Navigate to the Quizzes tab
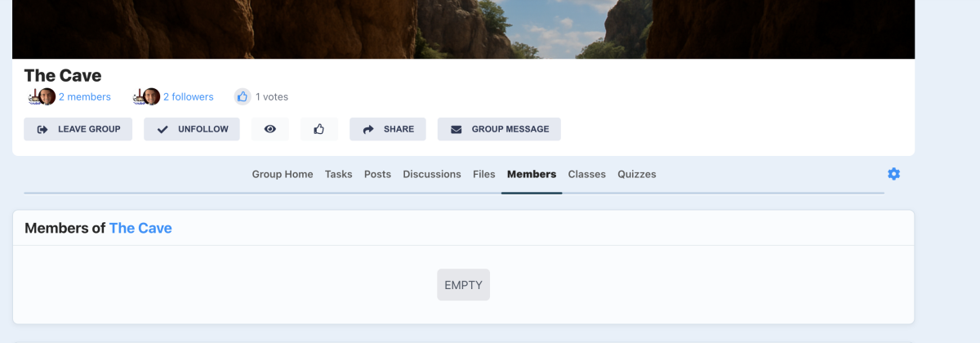The height and width of the screenshot is (343, 980). (x=636, y=174)
